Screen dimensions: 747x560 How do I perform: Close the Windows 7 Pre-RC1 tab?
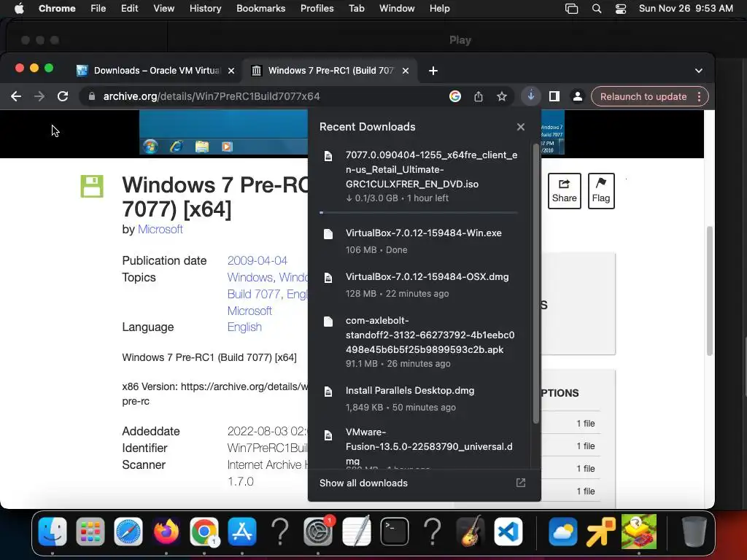click(406, 71)
